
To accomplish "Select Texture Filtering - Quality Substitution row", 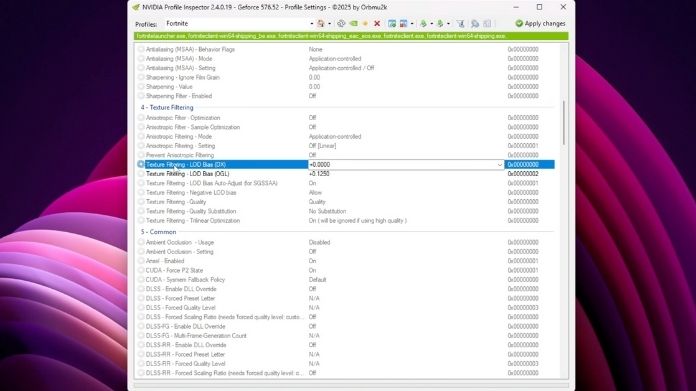I will click(346, 211).
